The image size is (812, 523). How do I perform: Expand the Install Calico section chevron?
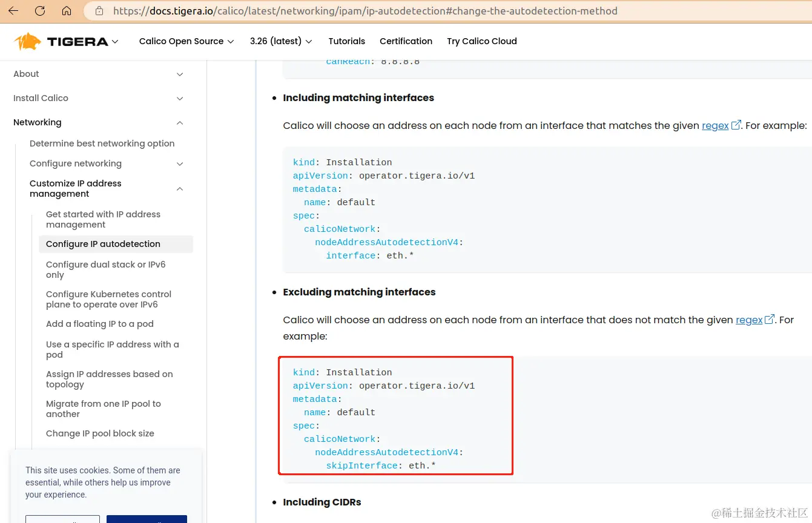(180, 98)
